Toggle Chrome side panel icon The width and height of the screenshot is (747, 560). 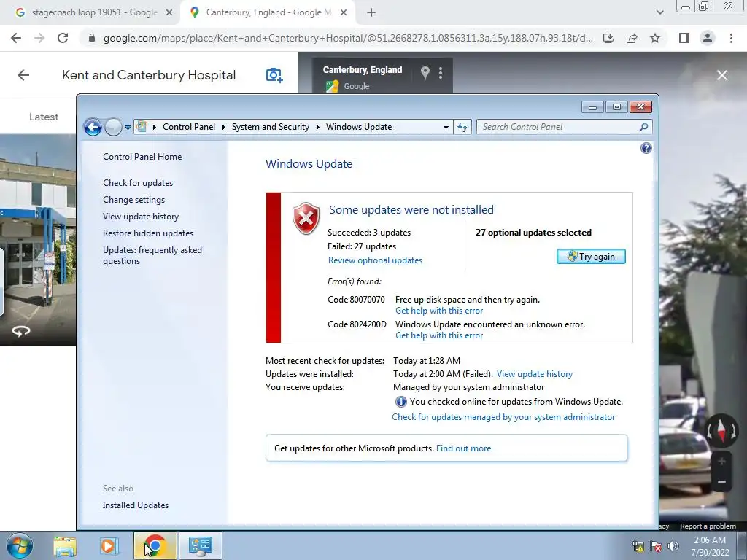pyautogui.click(x=684, y=38)
